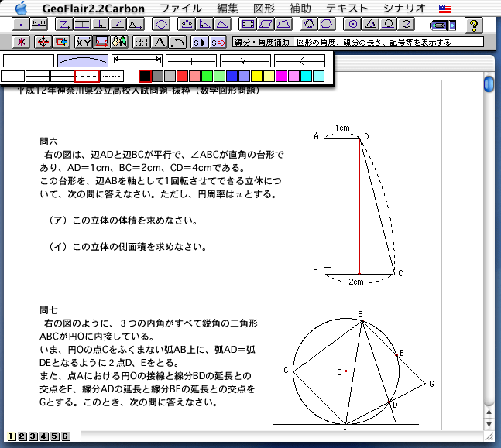
Task: Open the Apple menu
Action: tap(22, 8)
